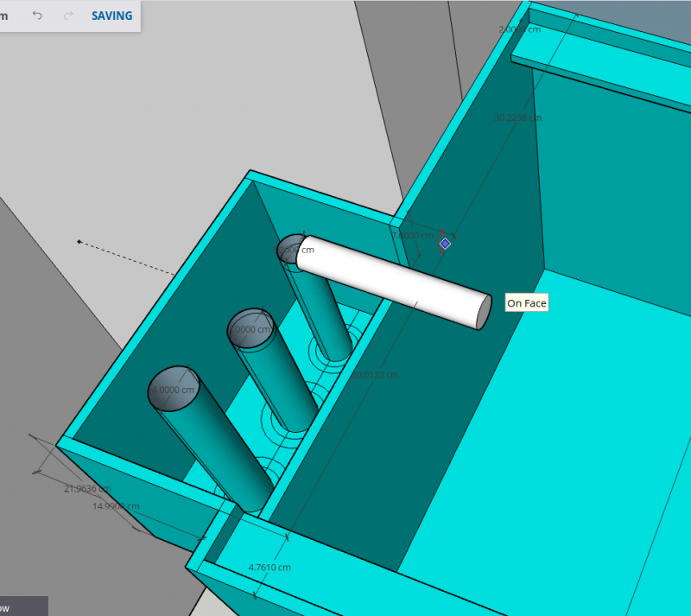Select the 30.2258 cm dimension label
691x616 pixels.
click(x=517, y=117)
